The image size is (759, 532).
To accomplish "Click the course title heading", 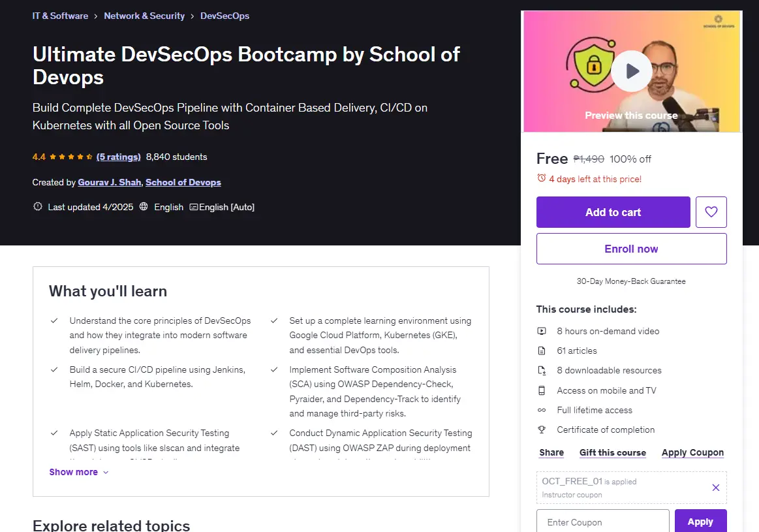I will (246, 65).
